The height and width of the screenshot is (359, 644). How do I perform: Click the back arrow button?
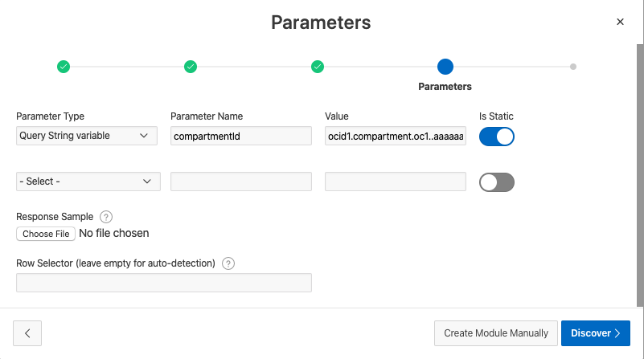pos(27,333)
